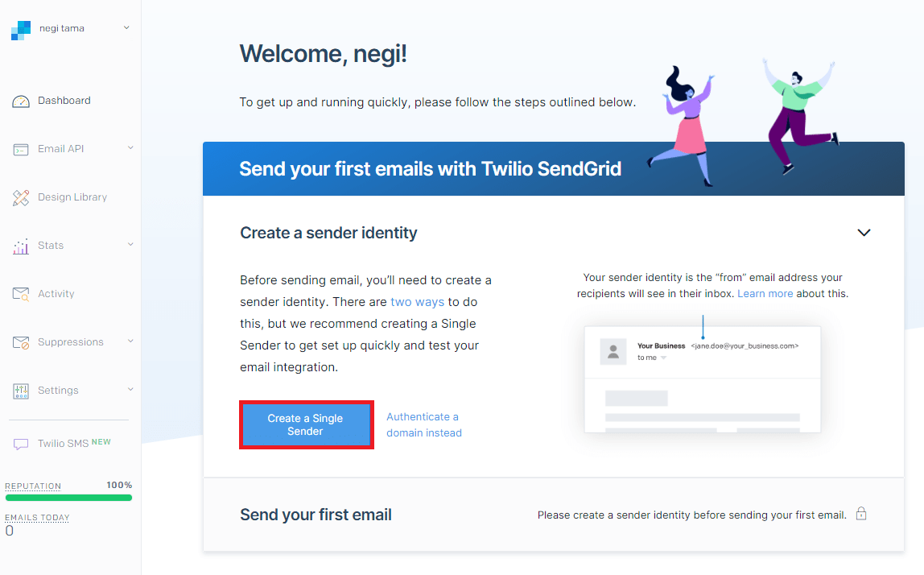Click the Settings sliders icon

click(21, 391)
